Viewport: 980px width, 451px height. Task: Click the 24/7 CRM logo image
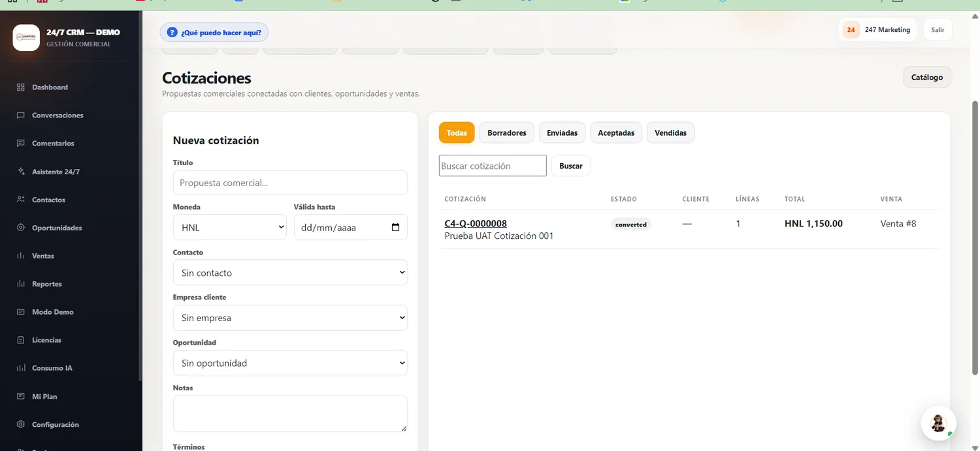click(x=26, y=37)
